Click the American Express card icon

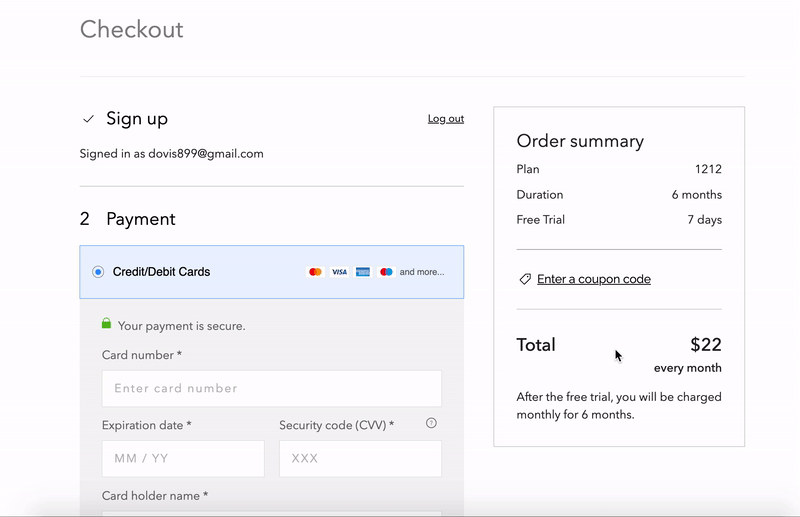(363, 272)
